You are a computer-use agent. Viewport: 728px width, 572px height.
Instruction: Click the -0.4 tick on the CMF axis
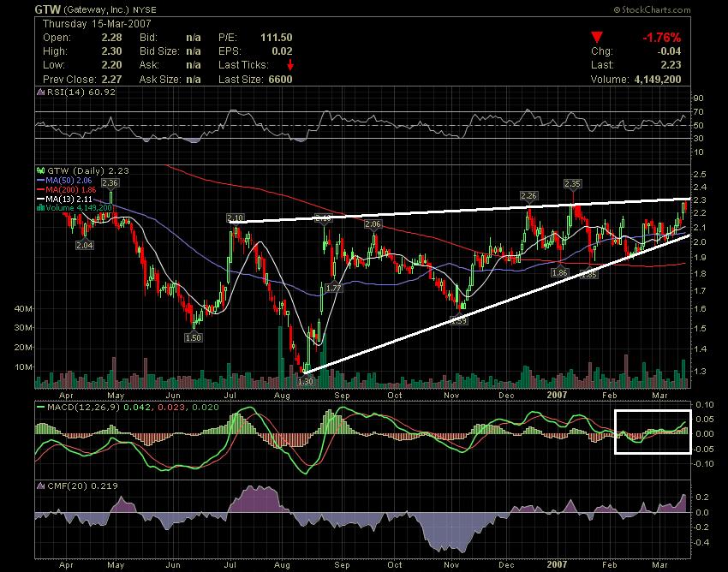[x=701, y=542]
